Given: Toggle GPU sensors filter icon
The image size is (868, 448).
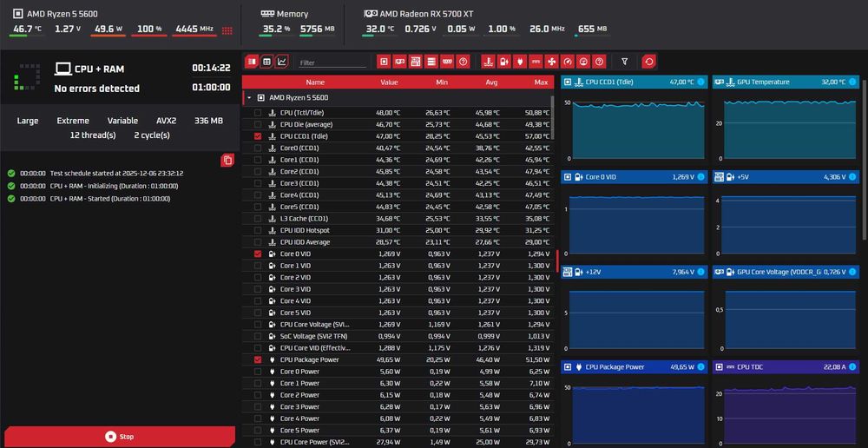Looking at the screenshot, I should click(x=399, y=62).
